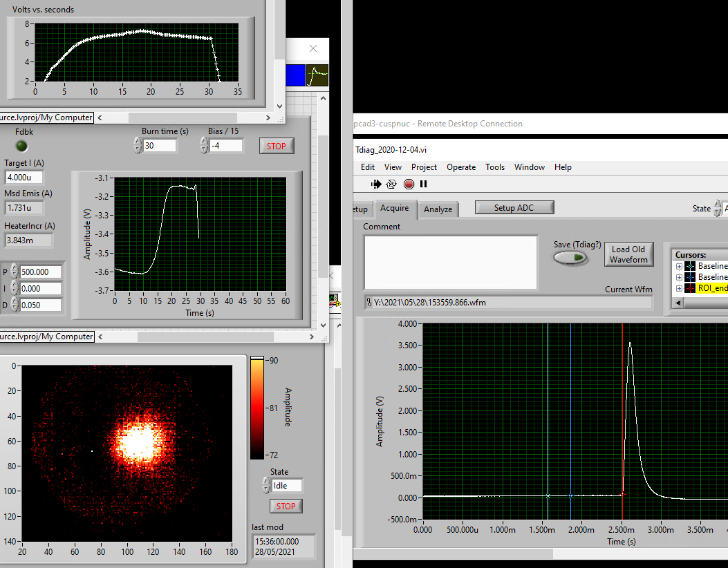Click the Amplitude color ramp scale
This screenshot has height=568, width=728.
pyautogui.click(x=256, y=407)
